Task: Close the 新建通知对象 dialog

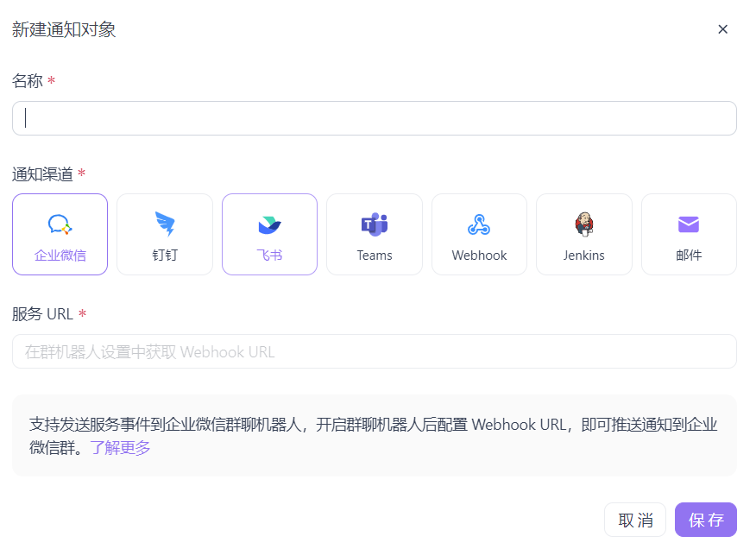Action: pyautogui.click(x=722, y=29)
